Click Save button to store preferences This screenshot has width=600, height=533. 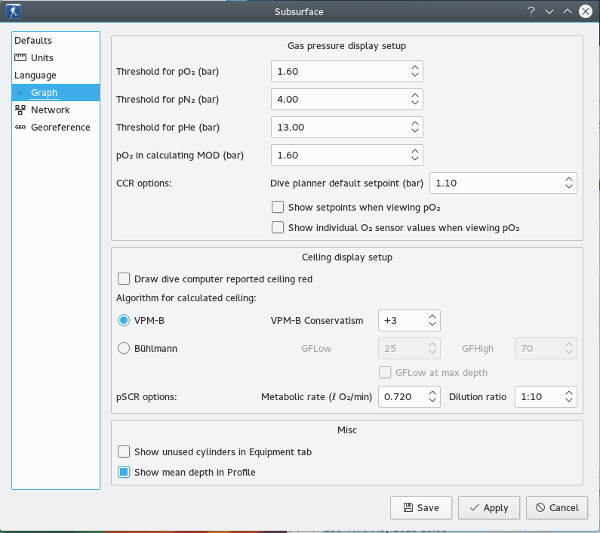point(421,508)
